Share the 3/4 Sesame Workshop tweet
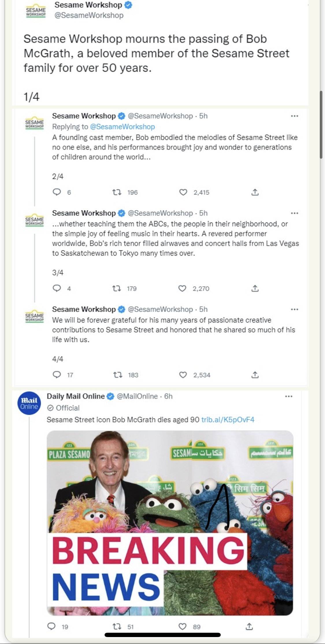Screen dimensions: 325x644 (x=255, y=288)
